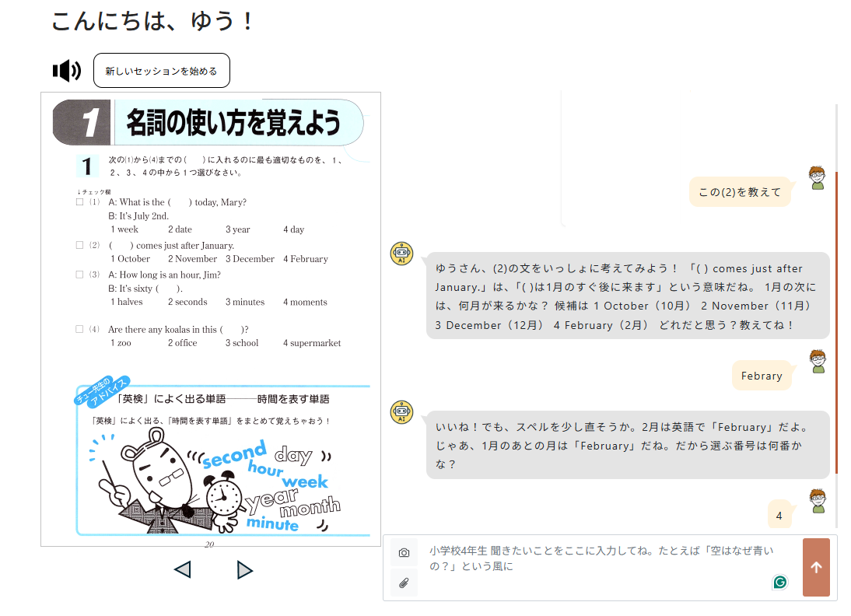
Task: Click user avatar beside 'Febrary' message
Action: [818, 362]
